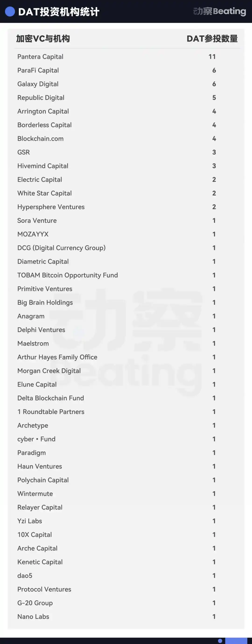Select Wintermute in the list

pos(35,494)
